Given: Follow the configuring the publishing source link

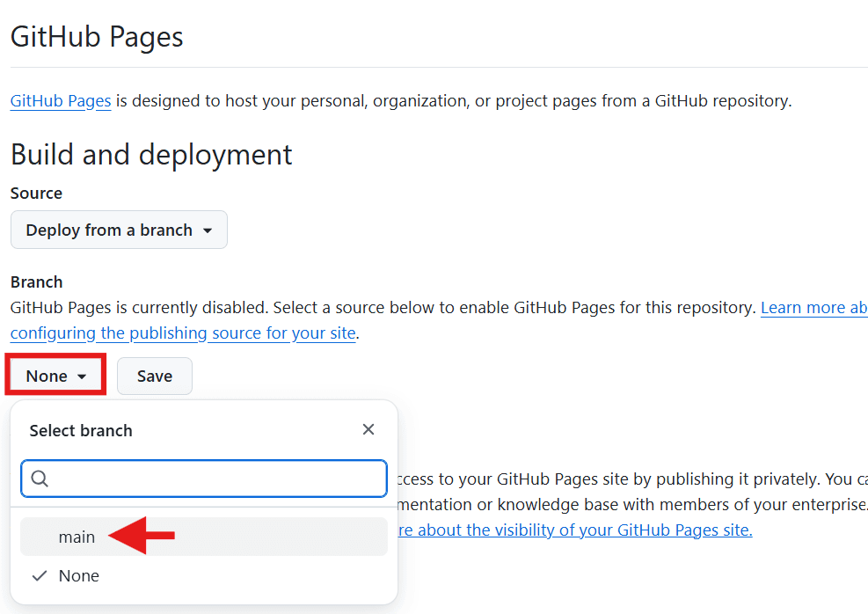Looking at the screenshot, I should click(183, 333).
